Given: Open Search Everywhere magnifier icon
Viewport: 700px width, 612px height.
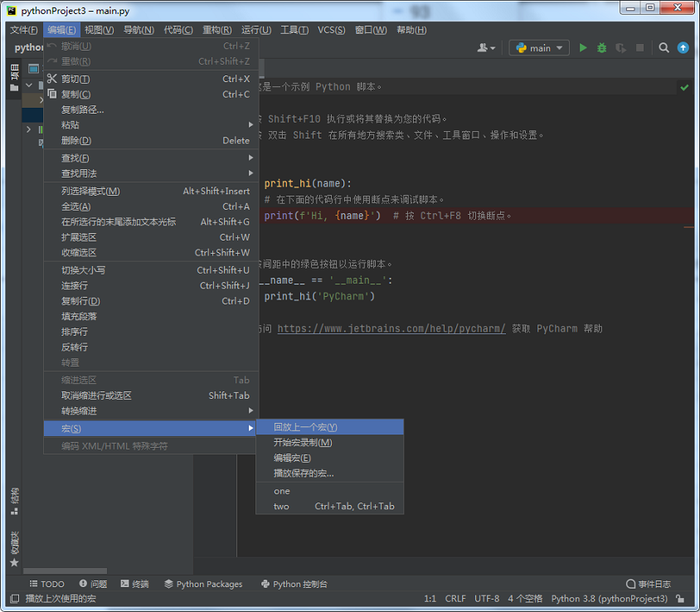Looking at the screenshot, I should (664, 48).
